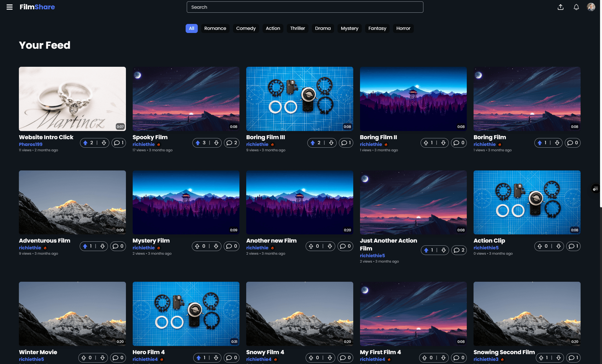Image resolution: width=602 pixels, height=364 pixels.
Task: Open comments on Boring Film II
Action: pyautogui.click(x=459, y=143)
